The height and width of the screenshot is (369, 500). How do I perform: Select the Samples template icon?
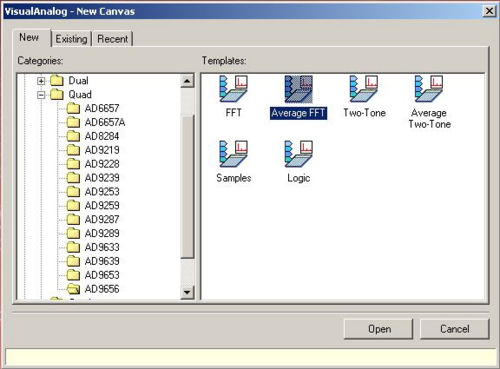(x=233, y=154)
